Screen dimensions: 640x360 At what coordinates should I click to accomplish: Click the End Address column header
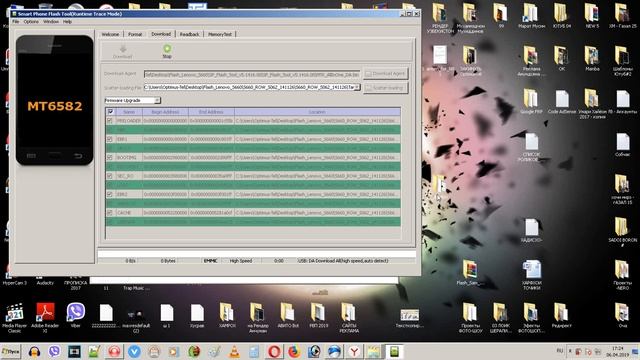click(211, 112)
